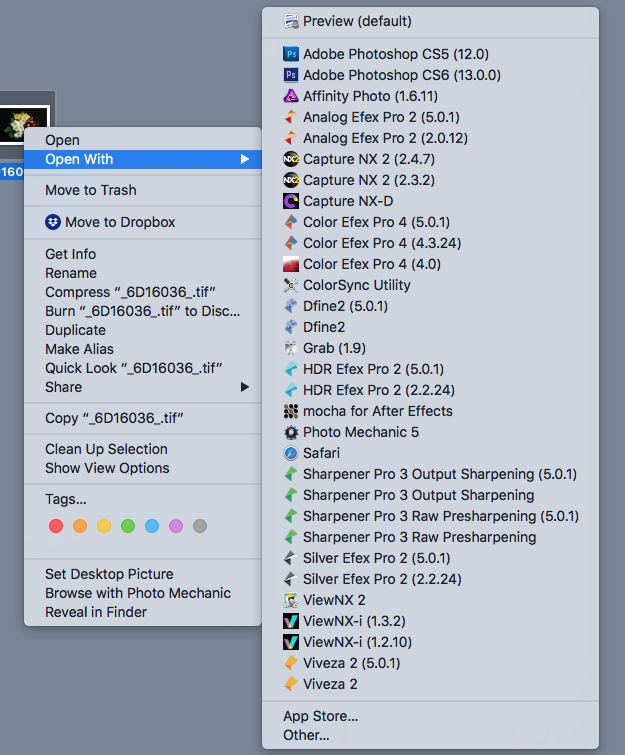Click the Dropbox icon in context menu
This screenshot has height=755, width=625.
[53, 222]
